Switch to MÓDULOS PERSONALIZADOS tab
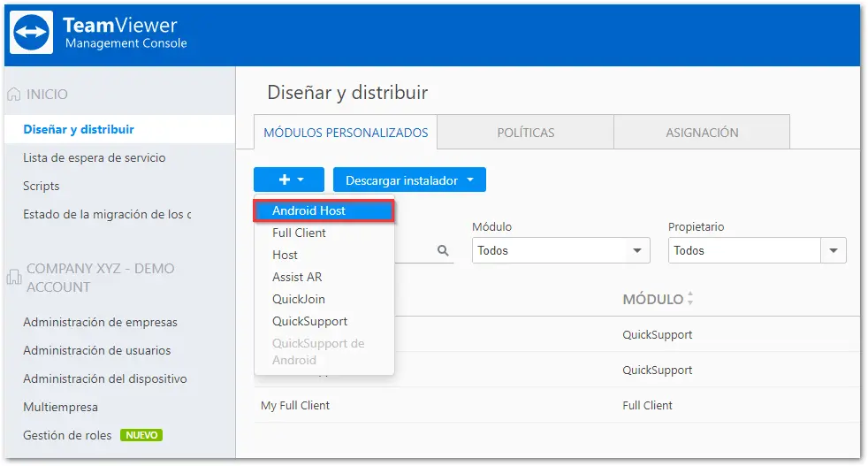Screen dimensions: 868x466 point(346,133)
